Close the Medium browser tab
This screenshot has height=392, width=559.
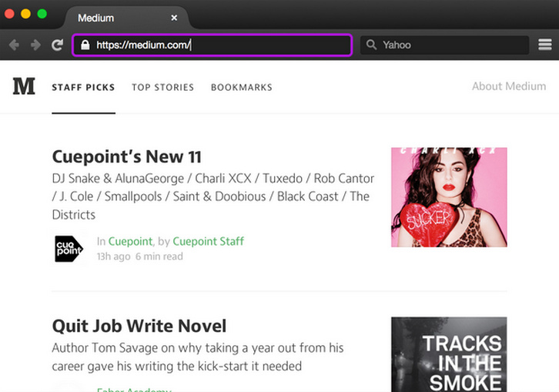coord(174,18)
